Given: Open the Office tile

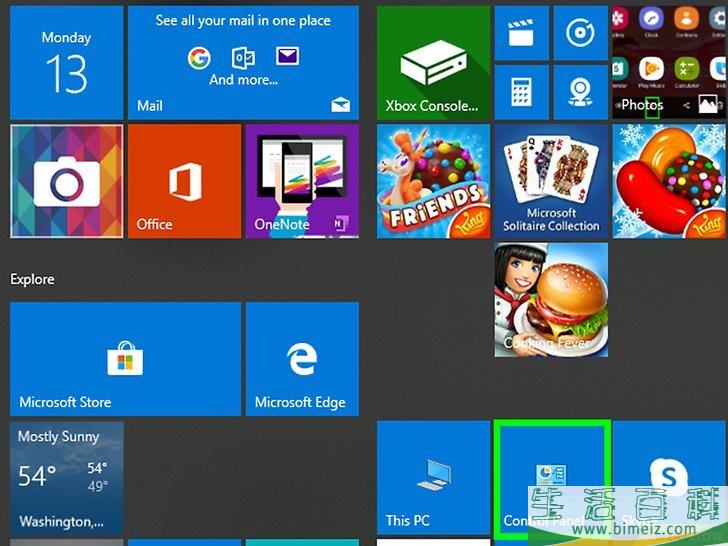Looking at the screenshot, I should [x=183, y=181].
